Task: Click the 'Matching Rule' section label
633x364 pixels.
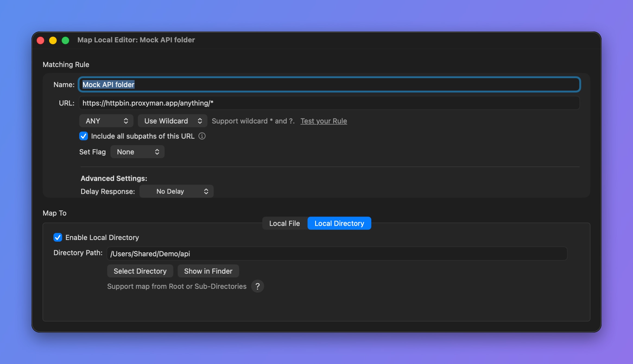Action: [x=66, y=64]
